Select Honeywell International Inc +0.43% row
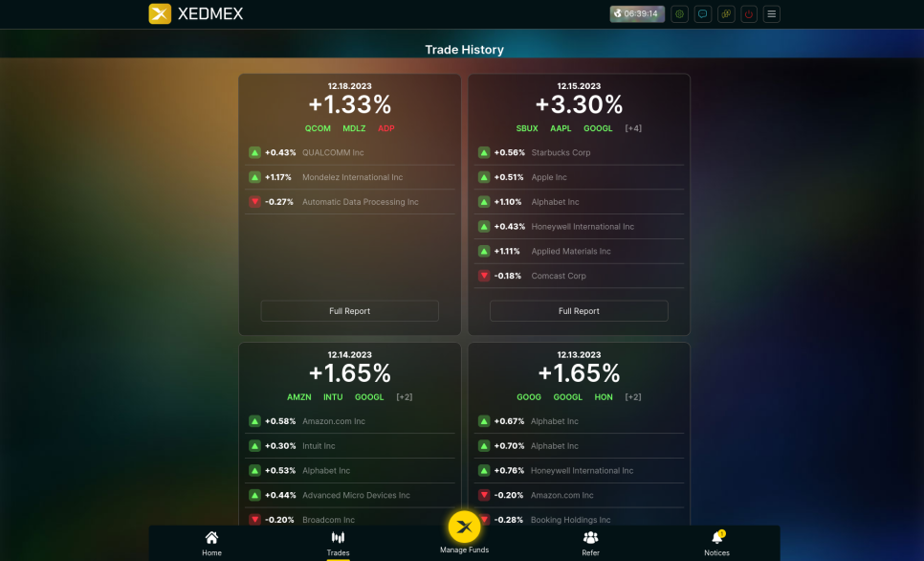The image size is (924, 561). [579, 227]
